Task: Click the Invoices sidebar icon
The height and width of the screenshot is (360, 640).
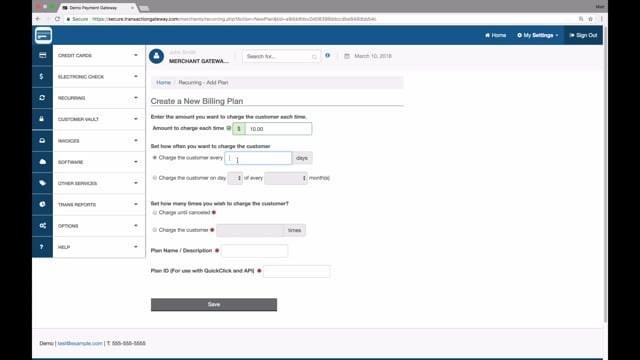Action: [x=42, y=140]
